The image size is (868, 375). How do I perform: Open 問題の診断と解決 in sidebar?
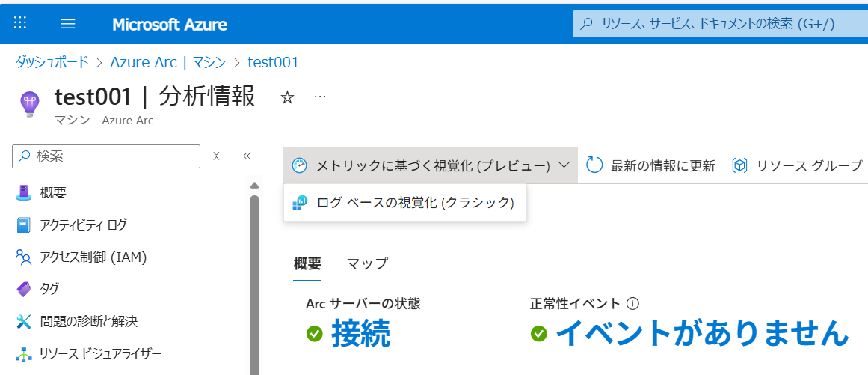point(88,321)
